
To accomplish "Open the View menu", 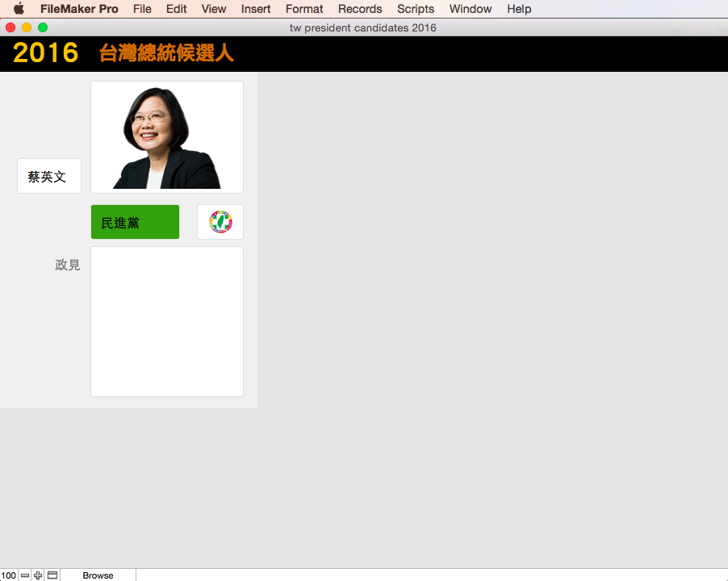I will pos(214,9).
